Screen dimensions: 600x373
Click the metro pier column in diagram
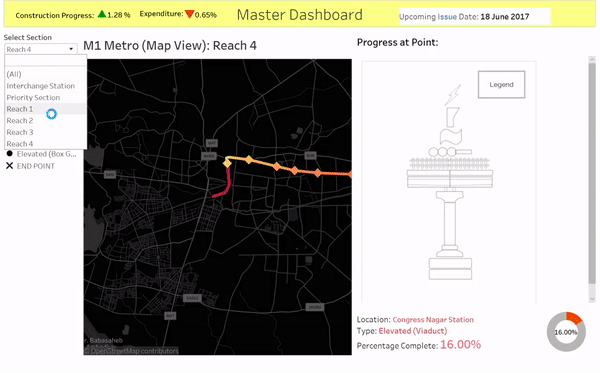(x=450, y=224)
